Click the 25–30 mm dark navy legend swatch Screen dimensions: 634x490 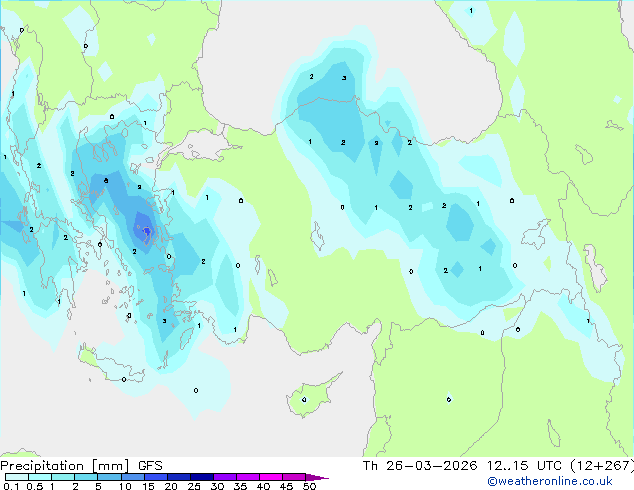pos(202,477)
